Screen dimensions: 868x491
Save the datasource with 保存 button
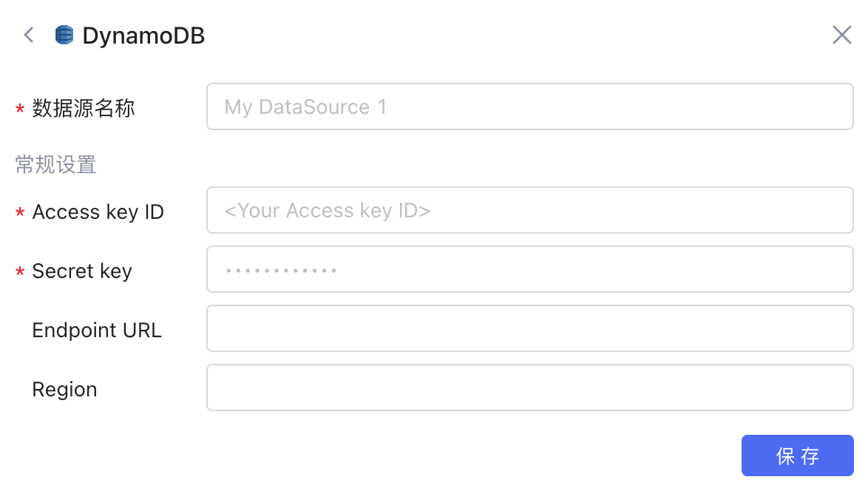(x=798, y=456)
